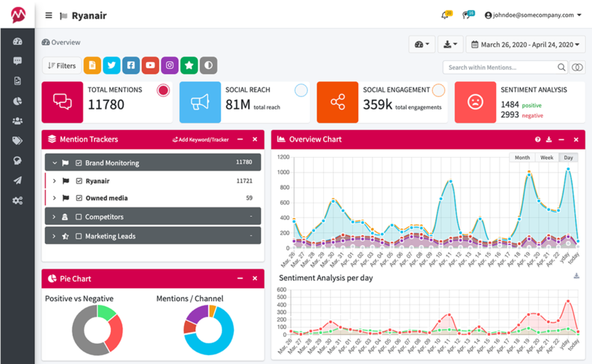The height and width of the screenshot is (364, 592).
Task: Open help on the Overview Chart panel
Action: coord(538,140)
